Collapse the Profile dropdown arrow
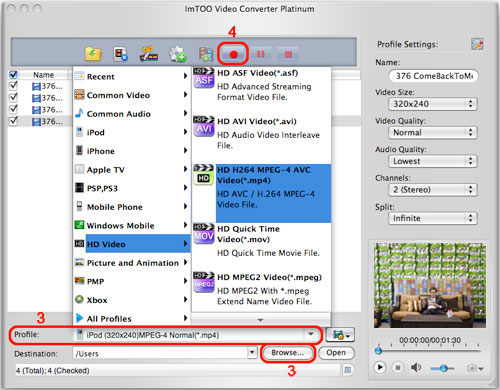The height and width of the screenshot is (390, 500). [311, 334]
